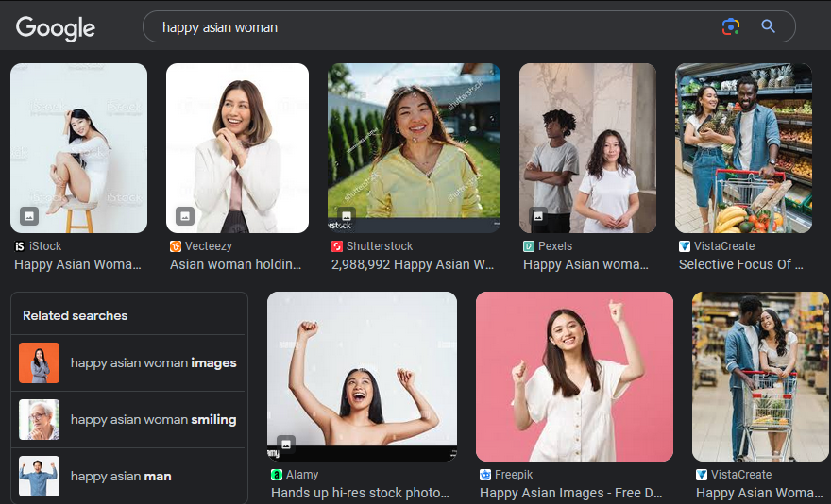The width and height of the screenshot is (831, 504).
Task: Open 'Asian woman holdin...' Vecteezy title link
Action: coord(236,265)
